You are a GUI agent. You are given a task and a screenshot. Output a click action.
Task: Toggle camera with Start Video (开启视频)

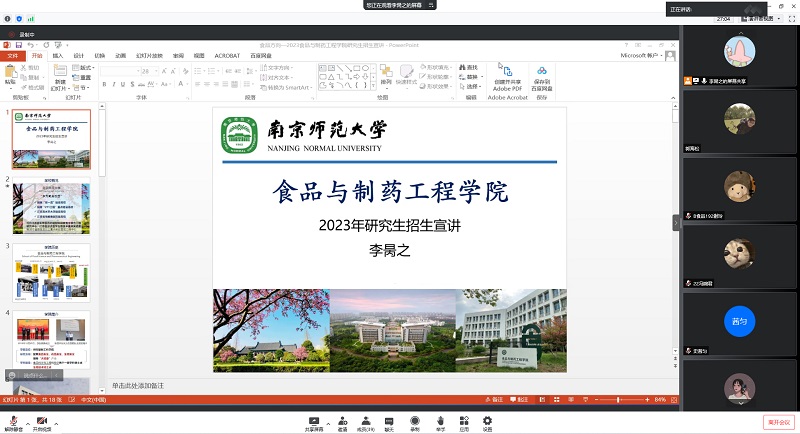42,419
